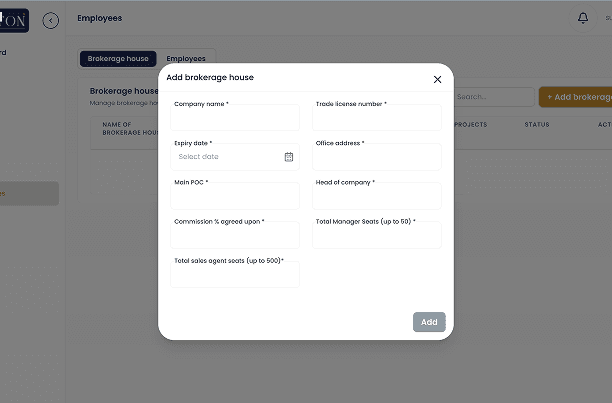Switch to the Employees tab
Screen dimensions: 612x403
coord(186,59)
